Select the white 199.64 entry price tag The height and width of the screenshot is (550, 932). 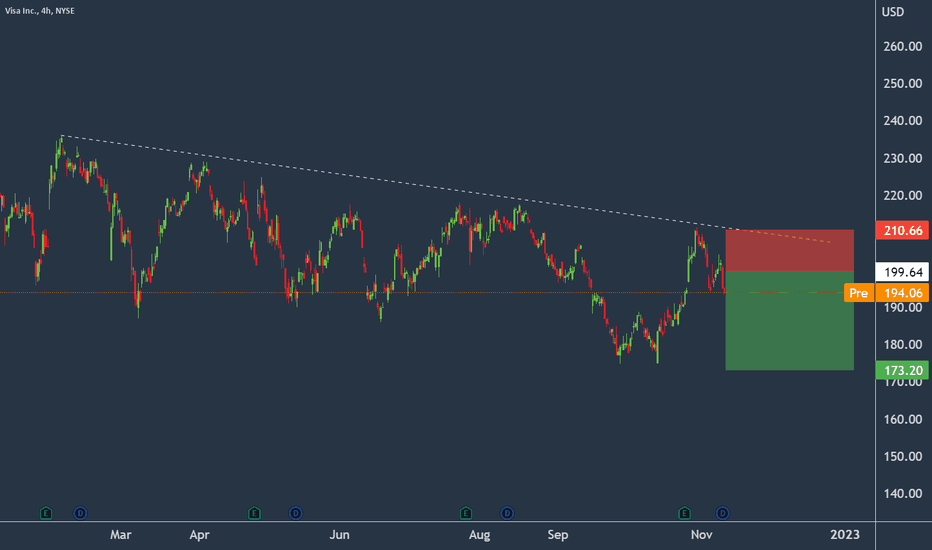tap(902, 272)
